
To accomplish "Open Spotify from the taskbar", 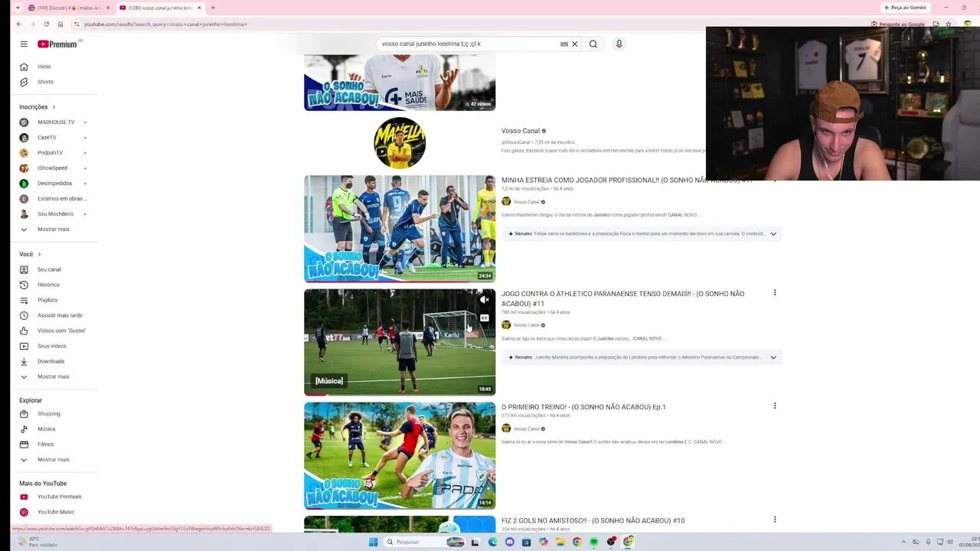I will click(x=594, y=542).
